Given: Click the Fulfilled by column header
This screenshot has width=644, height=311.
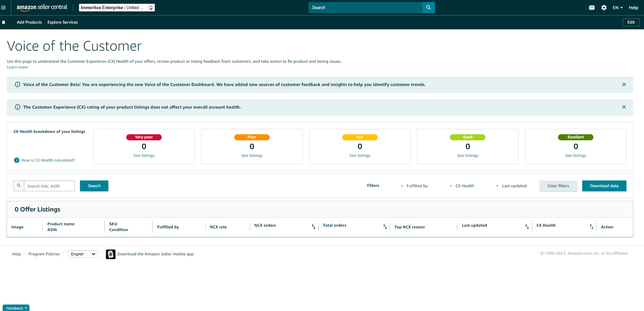Looking at the screenshot, I should [168, 227].
